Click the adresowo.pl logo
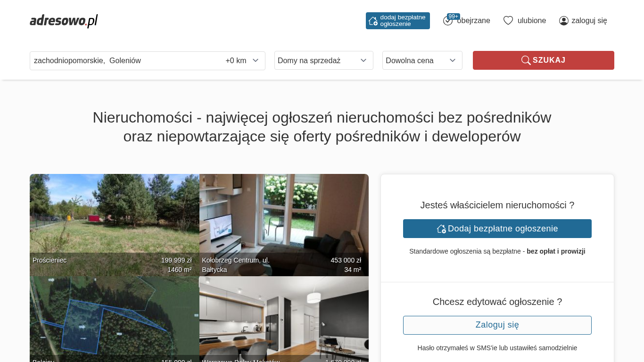 pos(64,21)
